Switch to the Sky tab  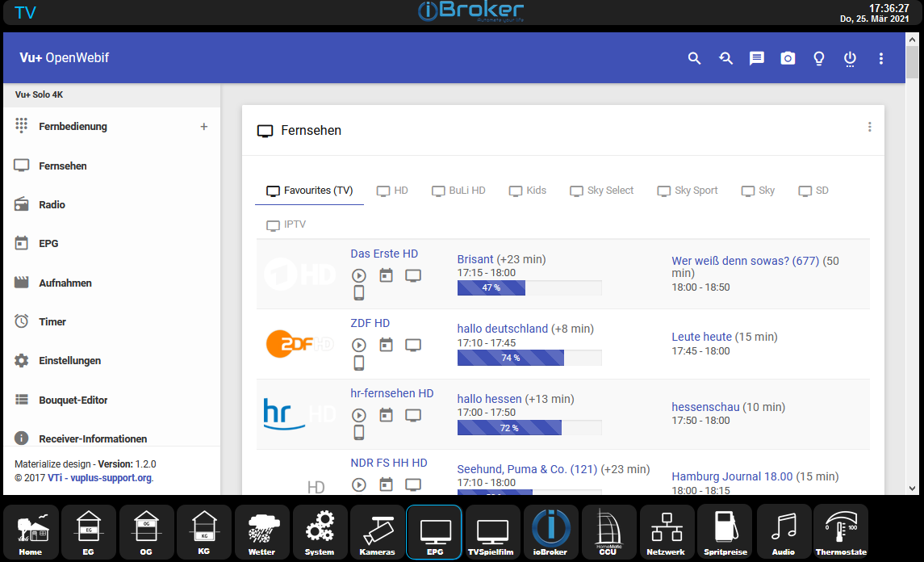tap(758, 191)
